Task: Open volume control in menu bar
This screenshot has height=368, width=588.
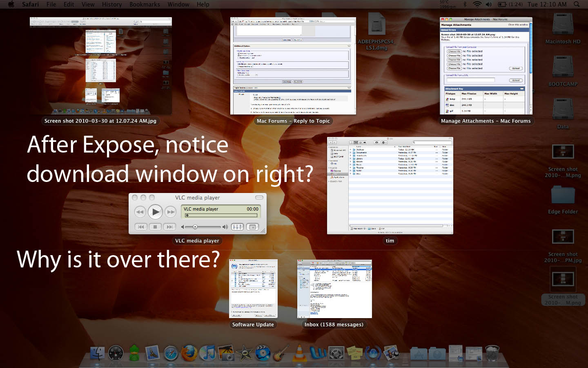Action: point(489,4)
